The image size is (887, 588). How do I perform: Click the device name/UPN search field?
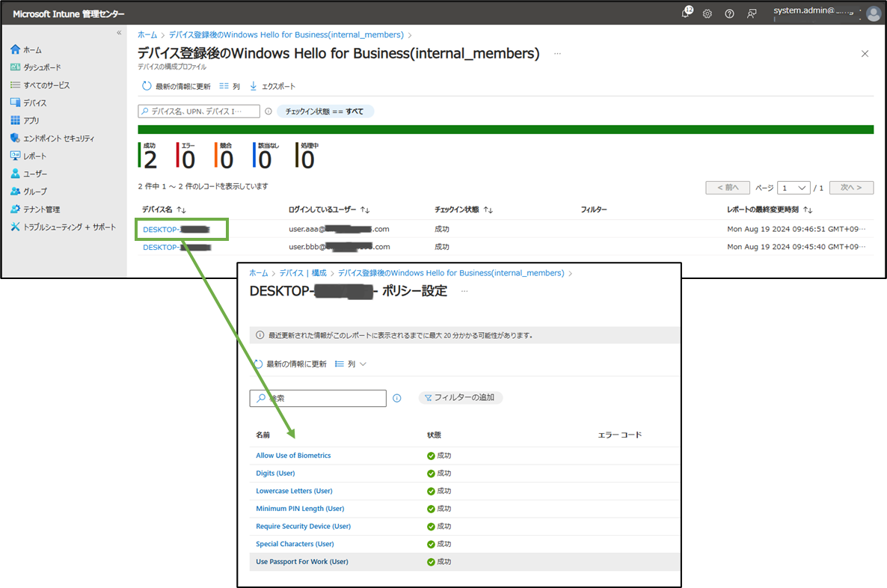click(x=199, y=111)
